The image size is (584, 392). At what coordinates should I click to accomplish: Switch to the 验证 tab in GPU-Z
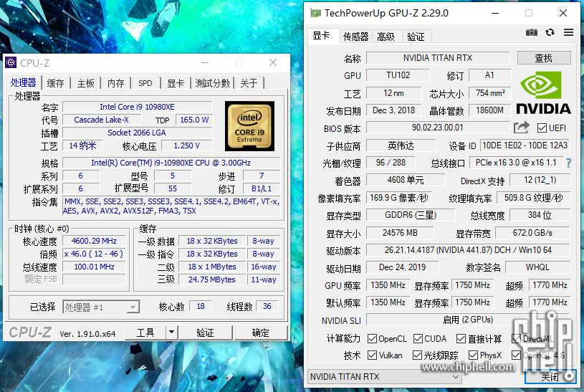(x=416, y=37)
